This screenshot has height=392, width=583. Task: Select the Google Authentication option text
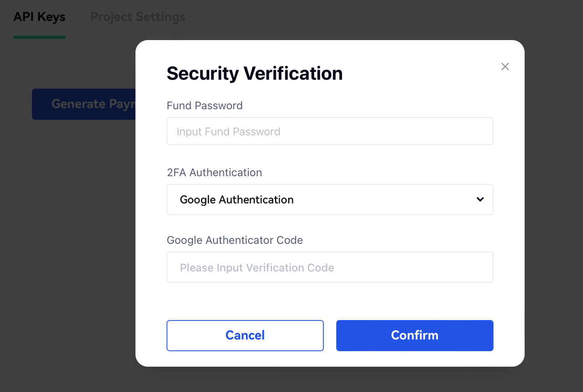237,199
